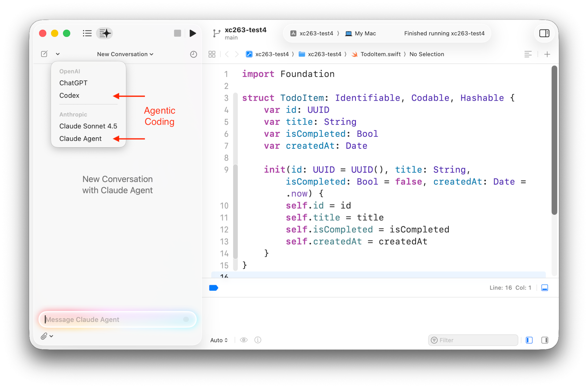Show the navigator list icon
This screenshot has width=588, height=388.
tap(87, 33)
